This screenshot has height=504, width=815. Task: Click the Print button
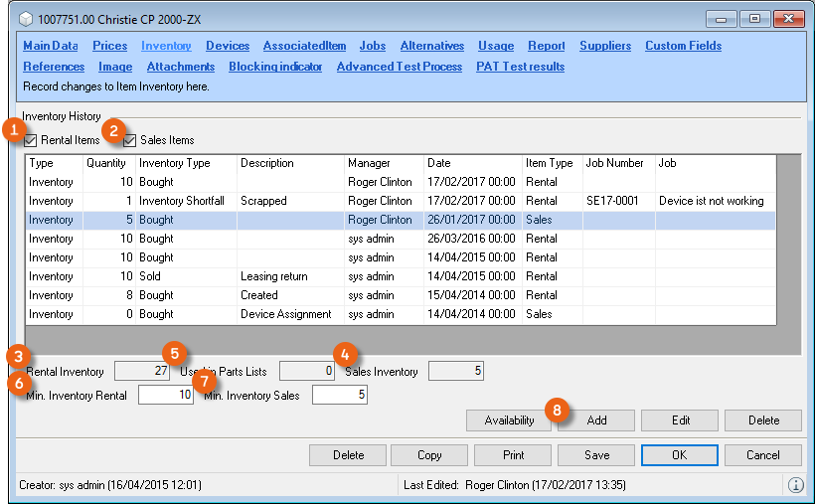tap(512, 455)
